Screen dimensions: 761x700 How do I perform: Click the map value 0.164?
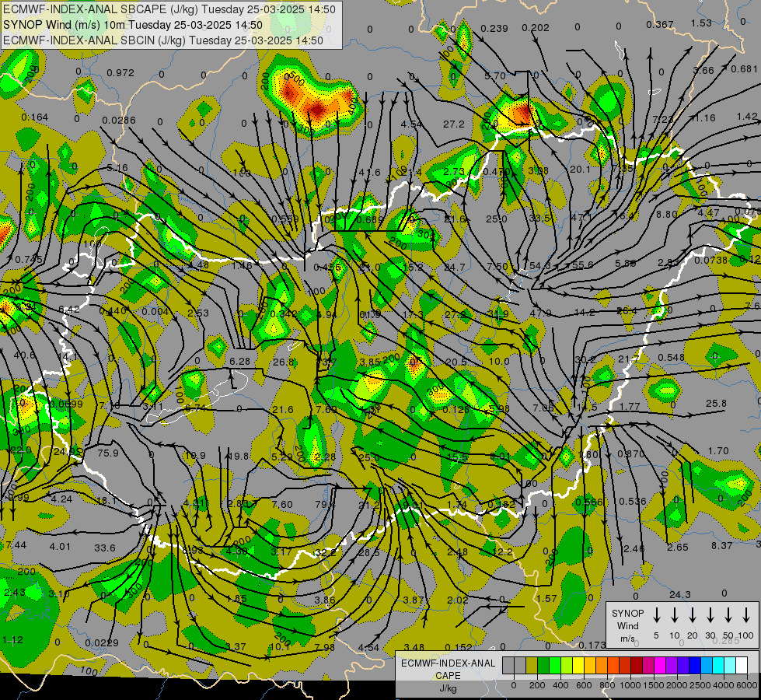tap(34, 117)
